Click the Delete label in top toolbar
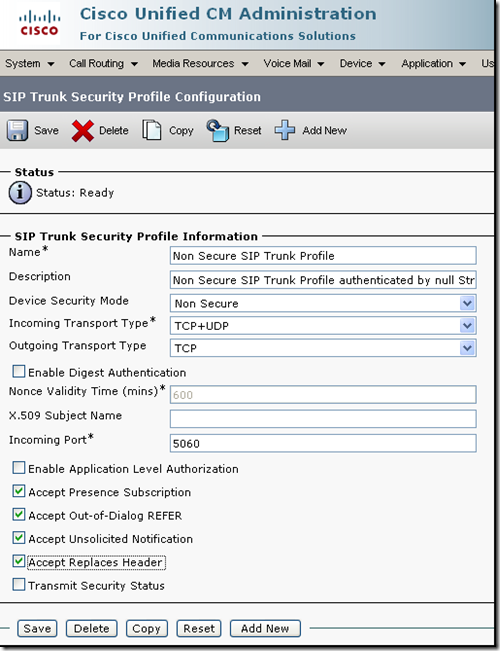The height and width of the screenshot is (651, 500). (113, 130)
